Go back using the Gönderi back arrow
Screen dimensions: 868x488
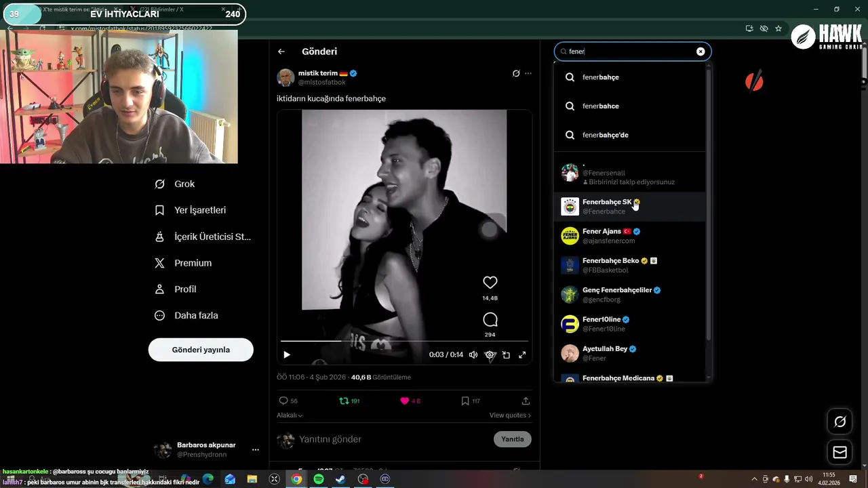(x=281, y=52)
